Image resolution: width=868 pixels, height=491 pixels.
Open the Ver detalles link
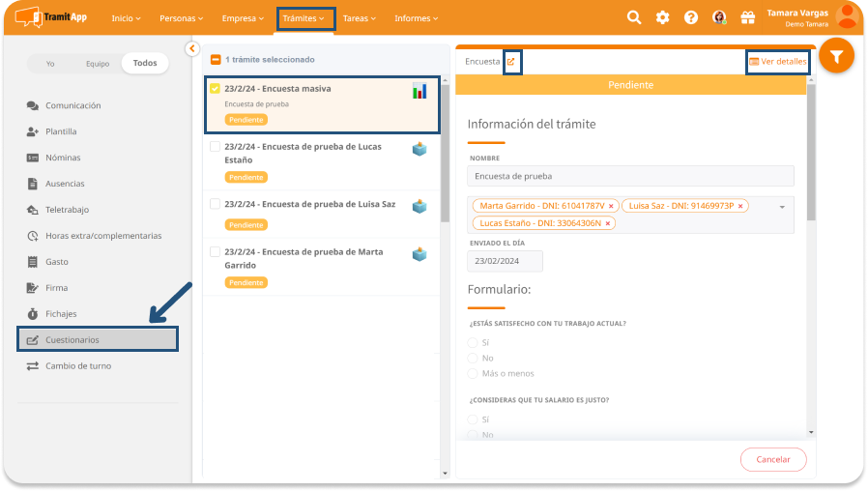tap(778, 61)
